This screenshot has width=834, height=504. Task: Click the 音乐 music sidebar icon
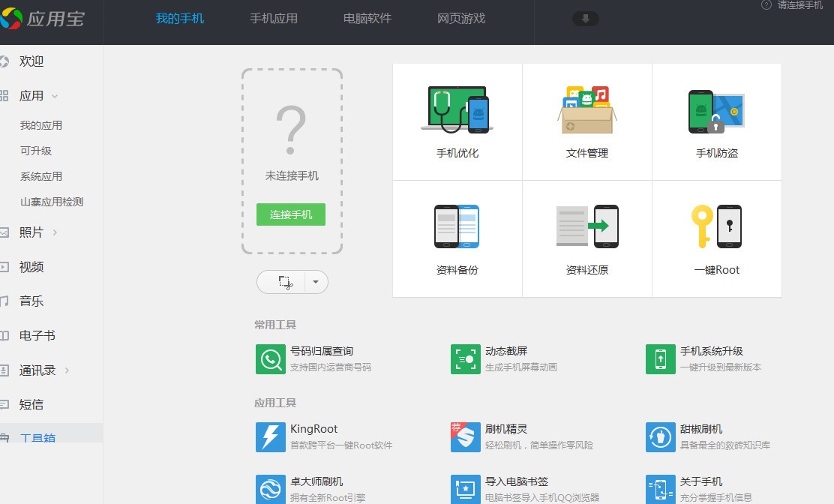(4, 301)
